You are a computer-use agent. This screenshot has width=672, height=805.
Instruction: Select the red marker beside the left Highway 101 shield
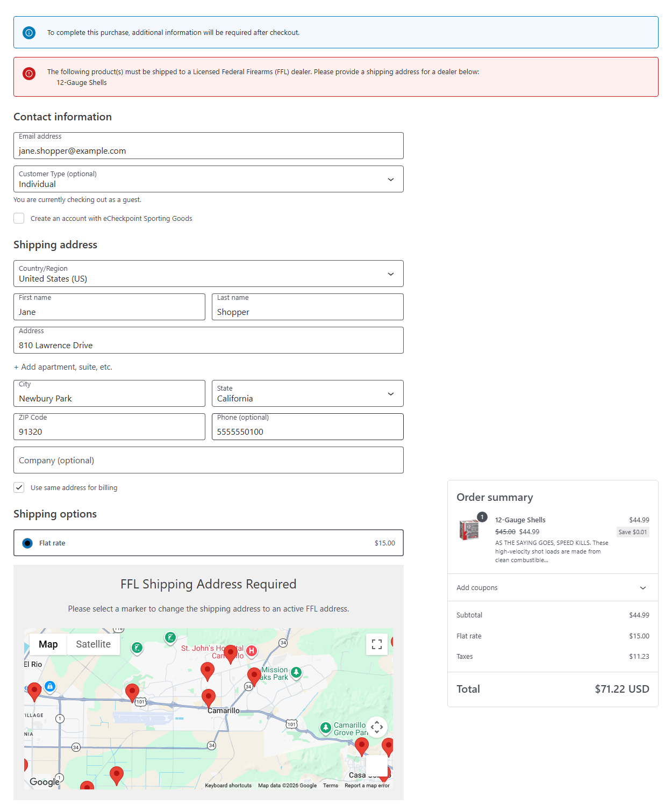coord(132,692)
